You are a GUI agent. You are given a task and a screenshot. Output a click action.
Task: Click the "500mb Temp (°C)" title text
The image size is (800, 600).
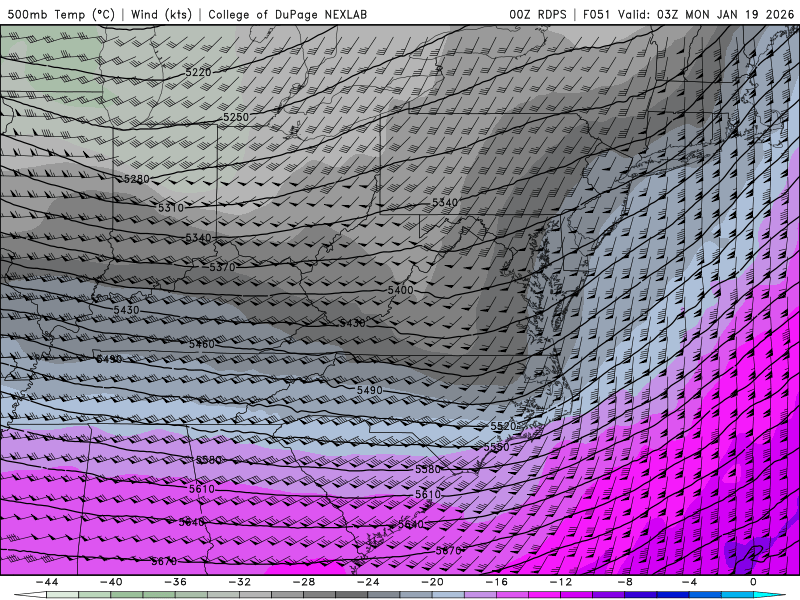61,14
